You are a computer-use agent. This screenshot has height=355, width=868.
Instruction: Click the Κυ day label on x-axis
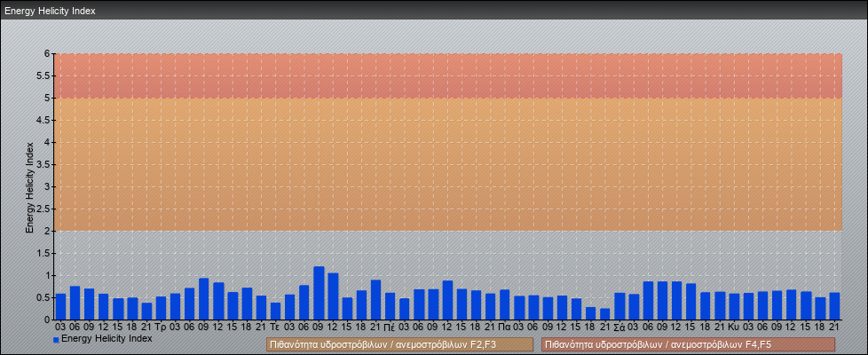(x=733, y=327)
